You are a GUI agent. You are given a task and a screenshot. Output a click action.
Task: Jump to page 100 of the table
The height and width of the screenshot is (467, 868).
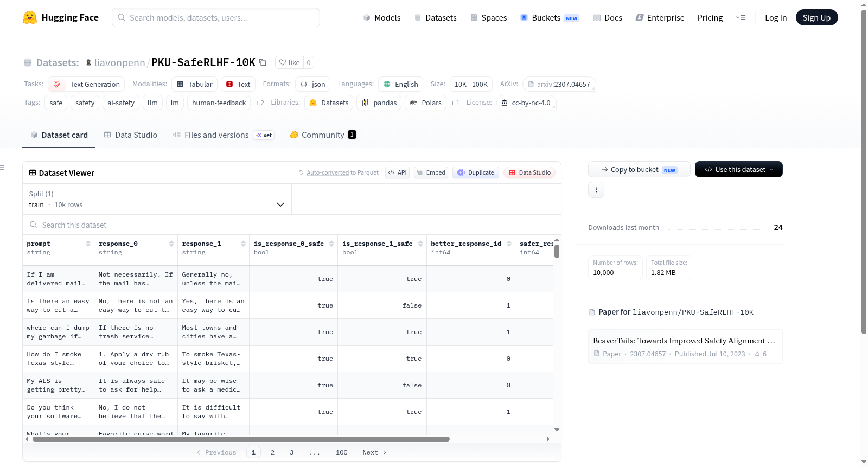click(x=341, y=452)
